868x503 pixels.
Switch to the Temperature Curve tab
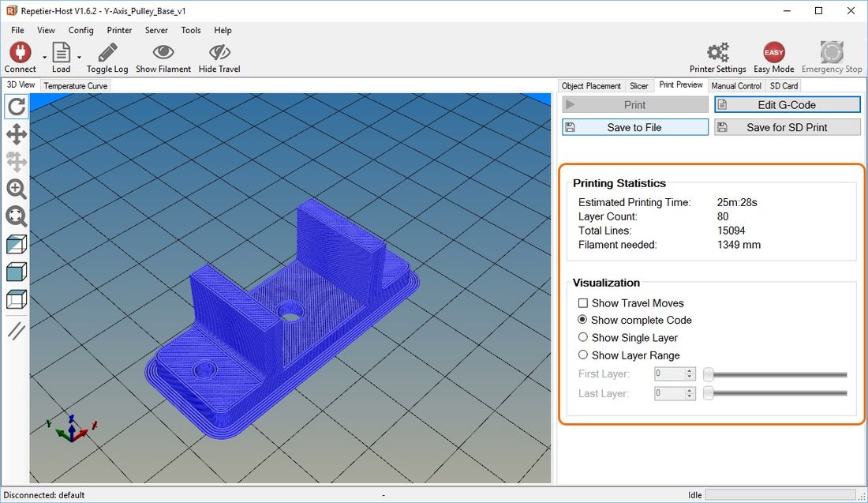click(75, 86)
